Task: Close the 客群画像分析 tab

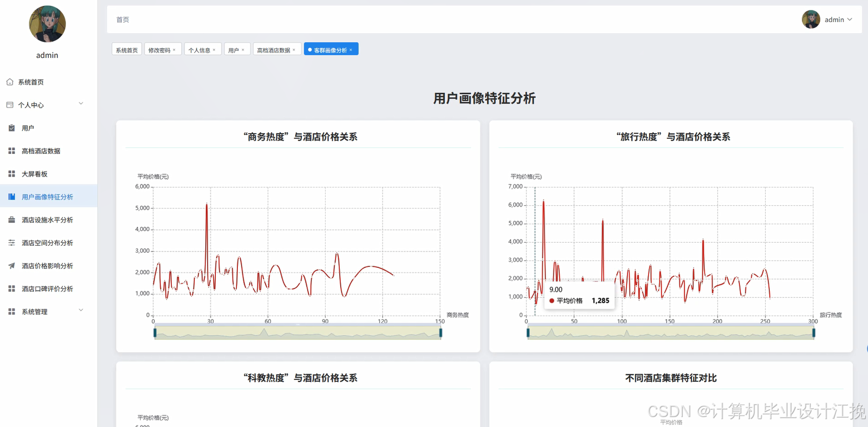Action: (351, 50)
